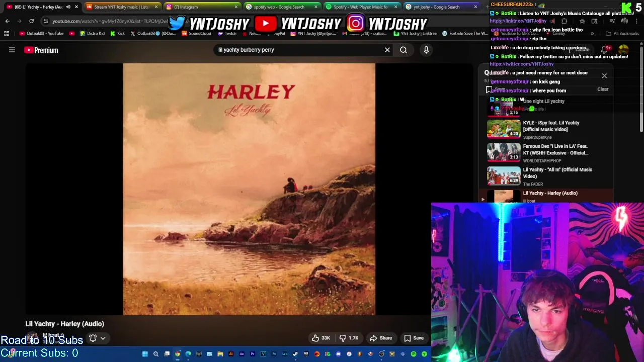Reload the page with the refresh icon

(31, 21)
